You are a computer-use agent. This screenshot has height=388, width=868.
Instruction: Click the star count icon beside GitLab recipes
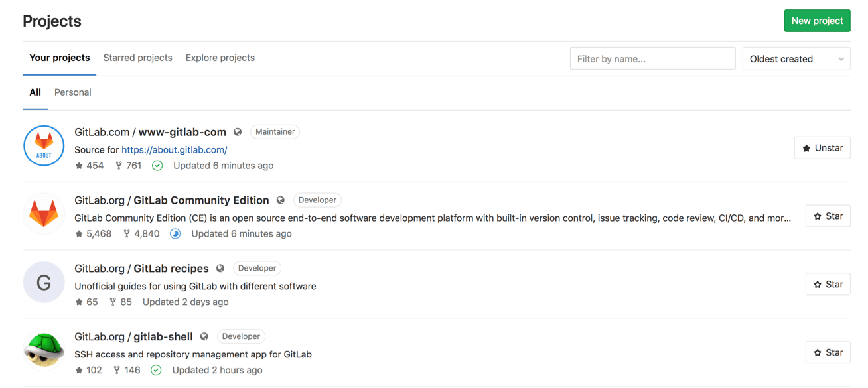pyautogui.click(x=79, y=301)
